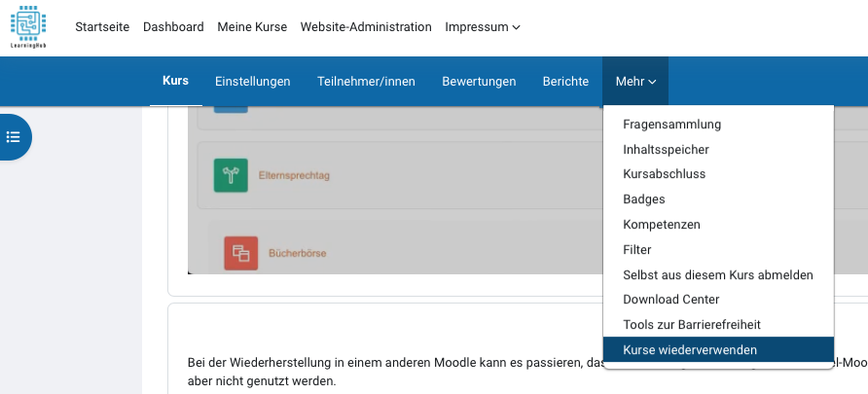Open Website-Administration
This screenshot has height=394, width=868.
point(366,27)
